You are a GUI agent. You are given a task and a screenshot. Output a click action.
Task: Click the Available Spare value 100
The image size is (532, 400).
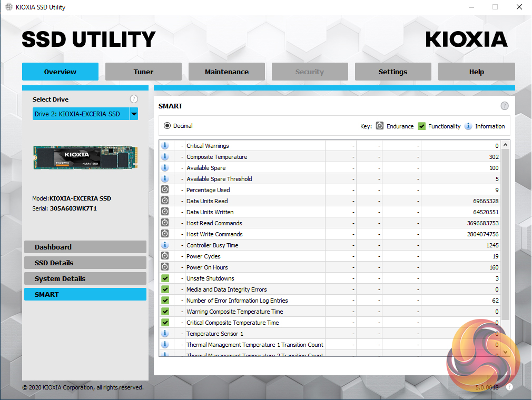point(494,168)
